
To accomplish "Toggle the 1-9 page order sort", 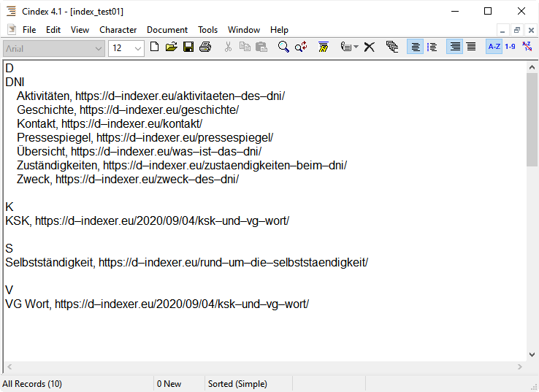I will (510, 47).
